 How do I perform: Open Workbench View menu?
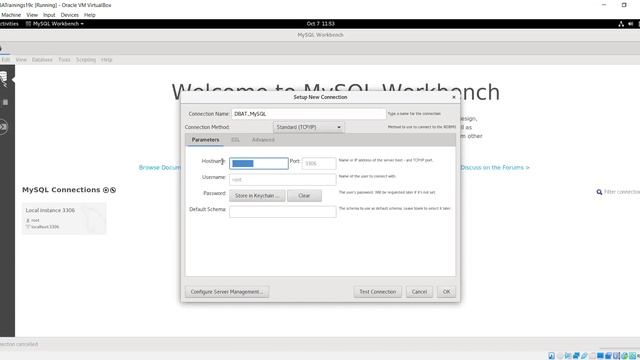21,60
